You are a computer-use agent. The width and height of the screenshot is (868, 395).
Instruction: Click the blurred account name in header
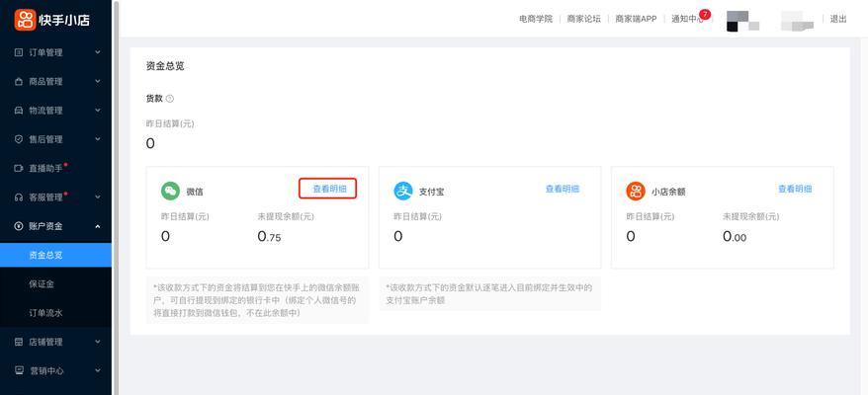[x=797, y=21]
